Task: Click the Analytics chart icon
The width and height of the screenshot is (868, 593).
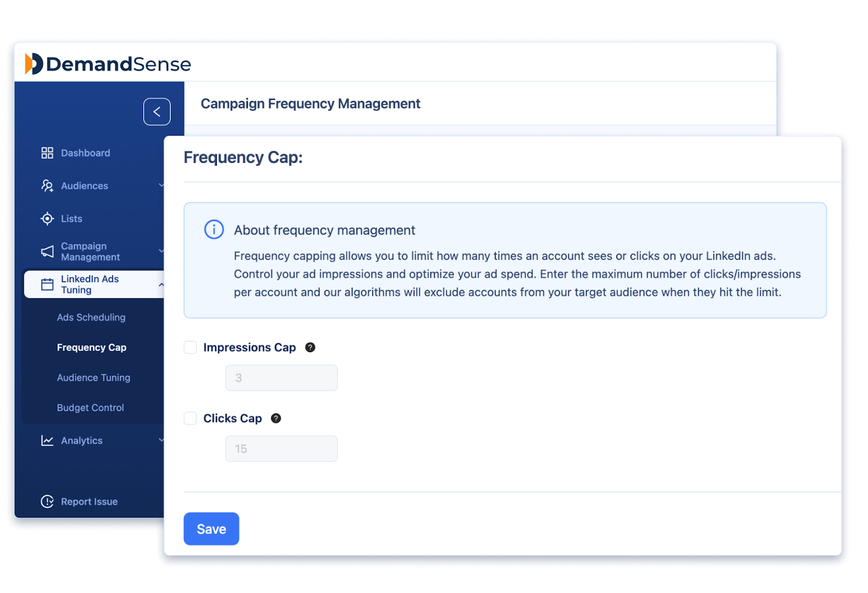Action: [x=47, y=441]
